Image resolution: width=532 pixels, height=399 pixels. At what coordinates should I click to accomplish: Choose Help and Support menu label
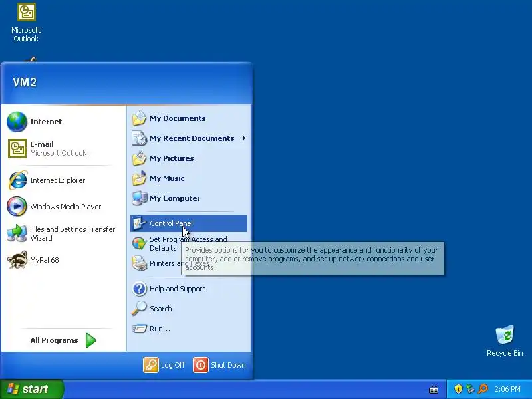pos(177,289)
